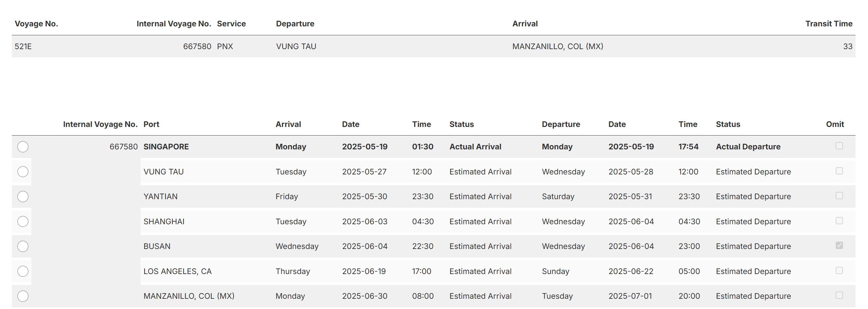This screenshot has height=309, width=868.
Task: Select the SINGAPORE row radio button
Action: [x=23, y=147]
